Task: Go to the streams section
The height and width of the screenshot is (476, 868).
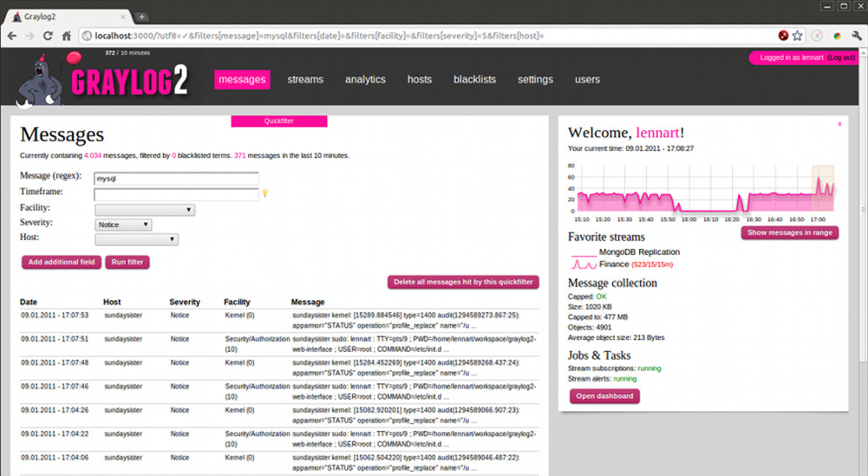Action: coord(305,80)
